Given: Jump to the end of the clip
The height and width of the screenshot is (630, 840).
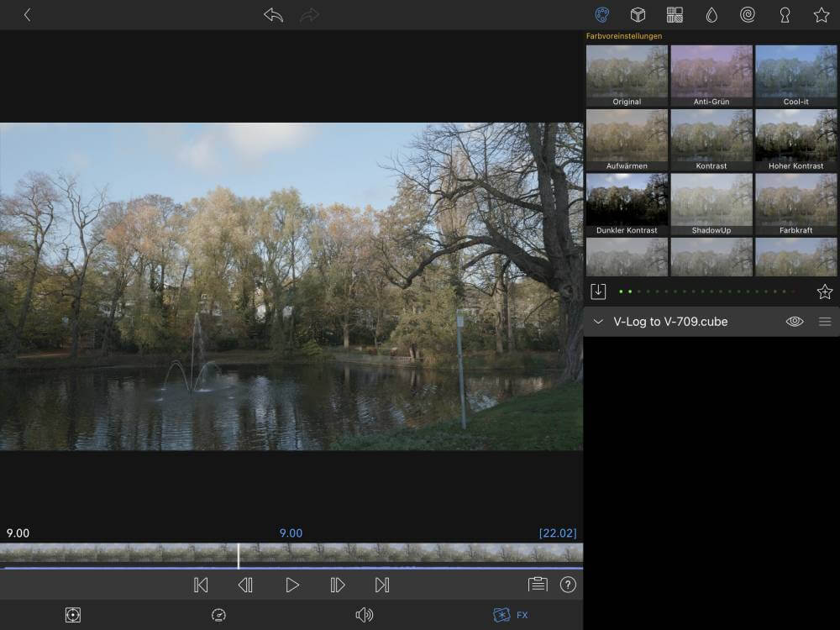Looking at the screenshot, I should [x=382, y=585].
